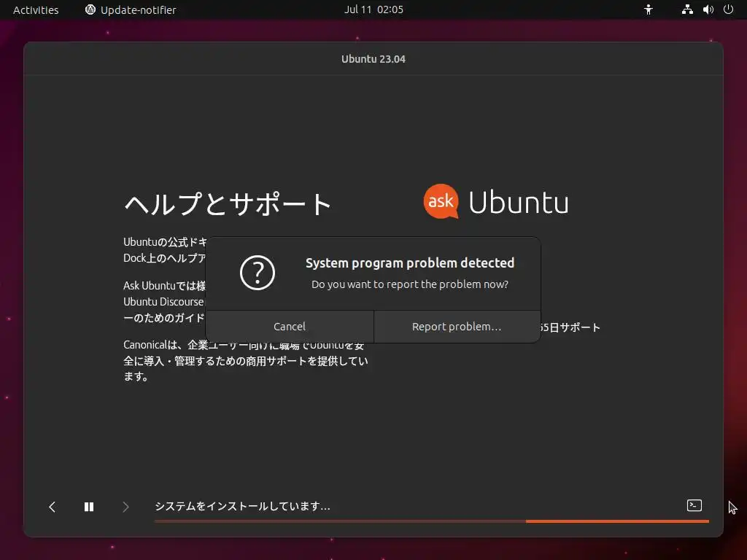
Task: Click the volume speaker icon
Action: (x=708, y=9)
